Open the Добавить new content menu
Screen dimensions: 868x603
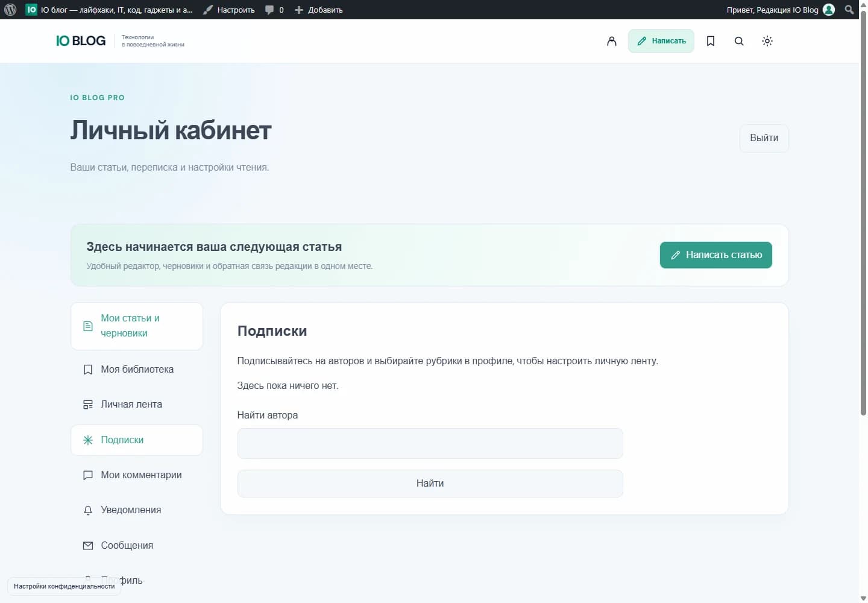[318, 10]
